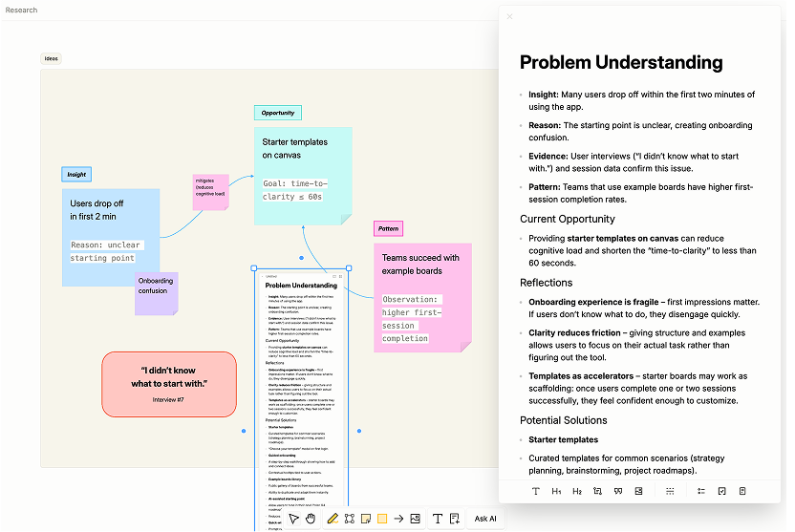This screenshot has height=532, width=795.
Task: Select the frame tool in toolbar
Action: [350, 519]
